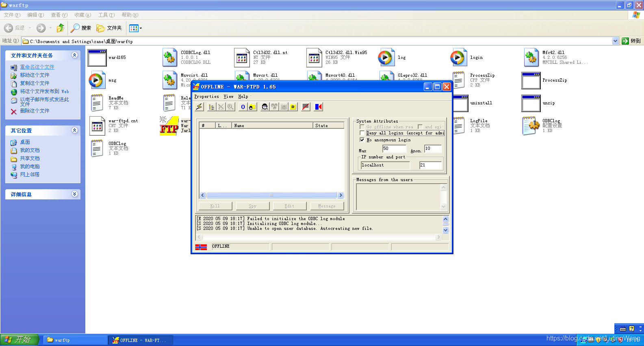Screen dimensions: 644x346
Task: Click the Norwegian flag icon in WAR-FTPD status bar
Action: [201, 247]
